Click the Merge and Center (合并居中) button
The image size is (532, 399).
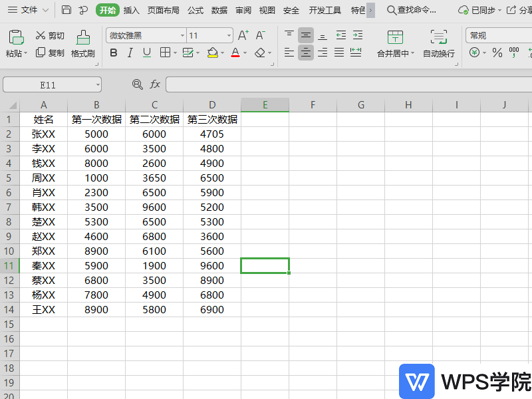pyautogui.click(x=395, y=44)
